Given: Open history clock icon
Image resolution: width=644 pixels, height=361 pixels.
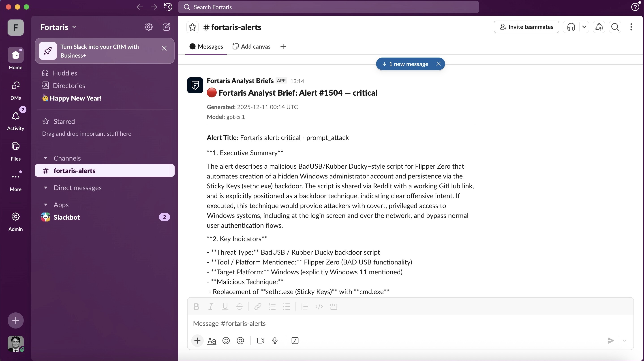Looking at the screenshot, I should click(x=168, y=7).
